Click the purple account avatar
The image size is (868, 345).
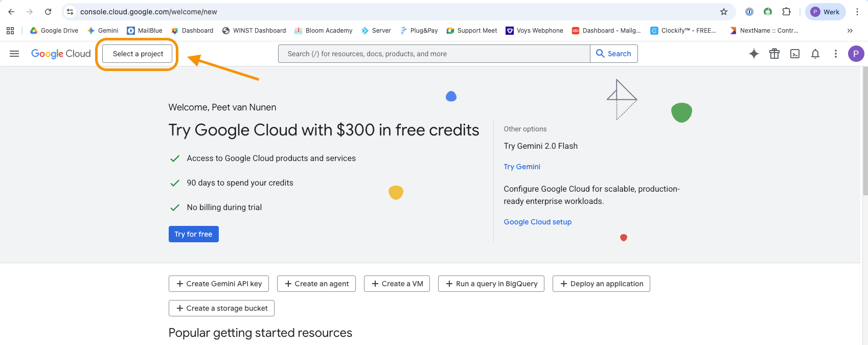click(x=856, y=54)
